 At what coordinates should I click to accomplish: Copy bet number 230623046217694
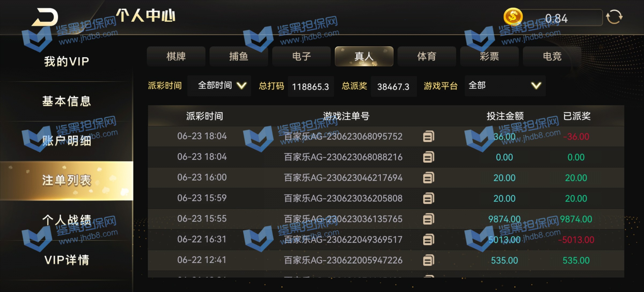(x=429, y=178)
